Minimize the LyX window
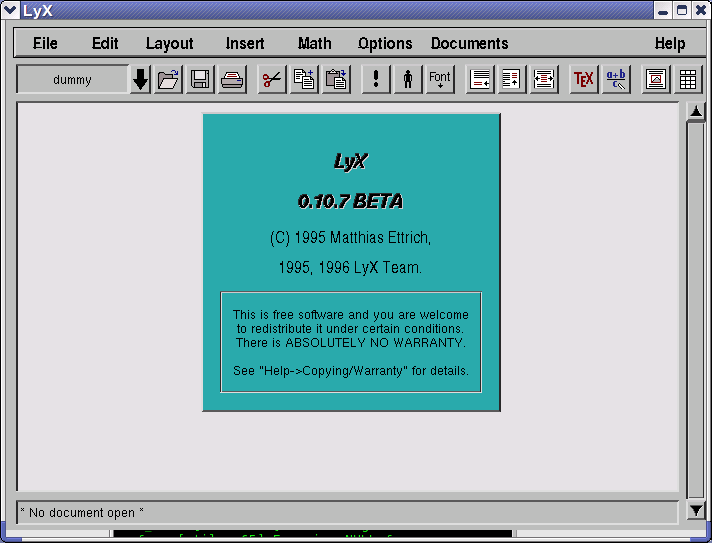This screenshot has width=712, height=543. point(663,10)
